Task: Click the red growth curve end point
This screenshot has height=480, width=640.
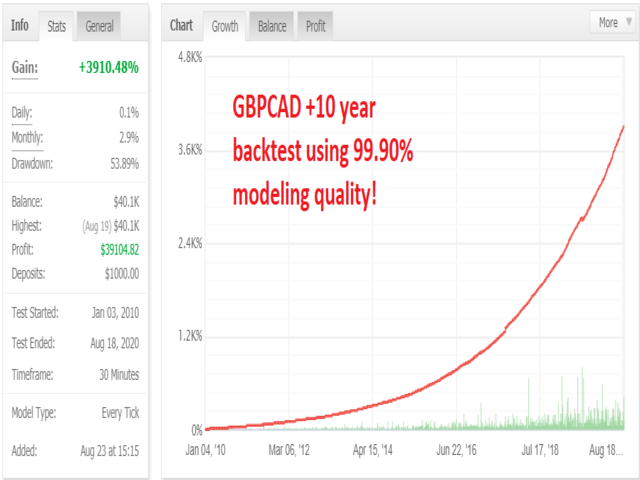Action: (x=623, y=127)
